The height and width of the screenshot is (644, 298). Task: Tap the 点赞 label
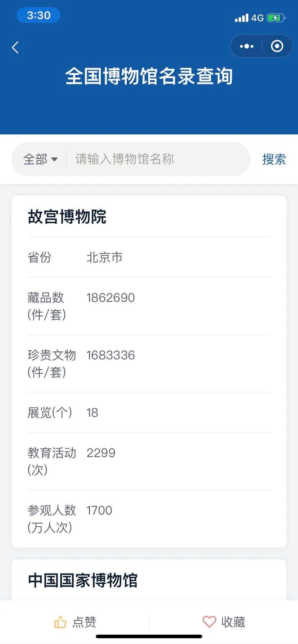[x=84, y=622]
